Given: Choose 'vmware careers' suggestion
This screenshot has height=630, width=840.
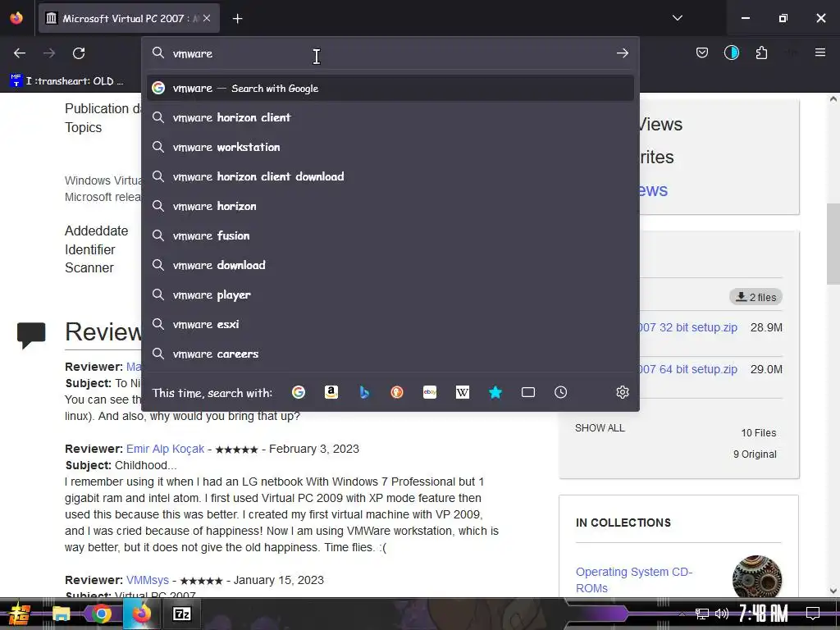Looking at the screenshot, I should tap(390, 354).
